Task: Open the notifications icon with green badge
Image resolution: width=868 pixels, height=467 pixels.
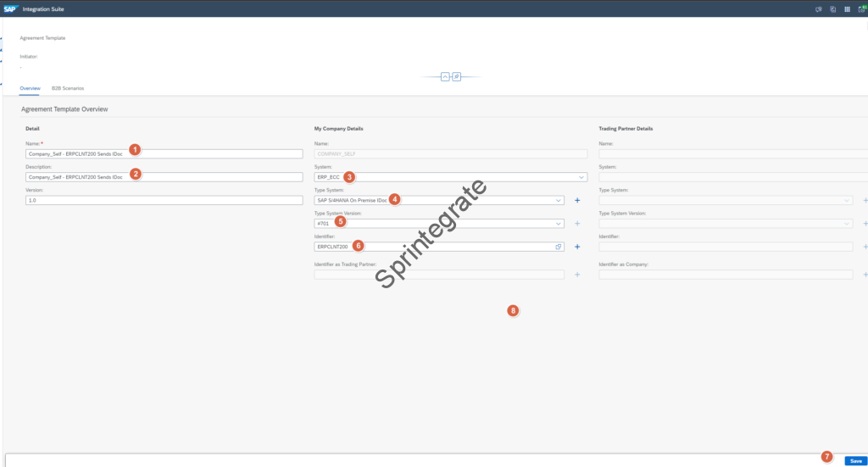Action: pos(860,8)
